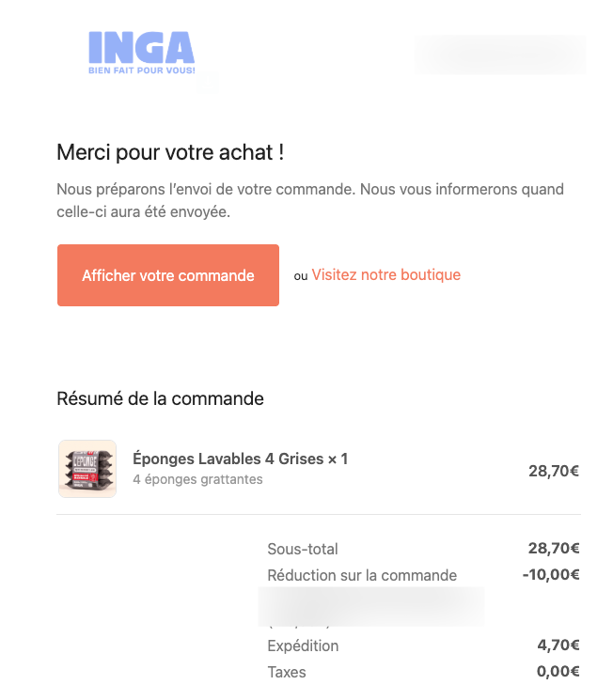The width and height of the screenshot is (613, 700).
Task: Click the order preparation message paragraph
Action: click(x=309, y=201)
